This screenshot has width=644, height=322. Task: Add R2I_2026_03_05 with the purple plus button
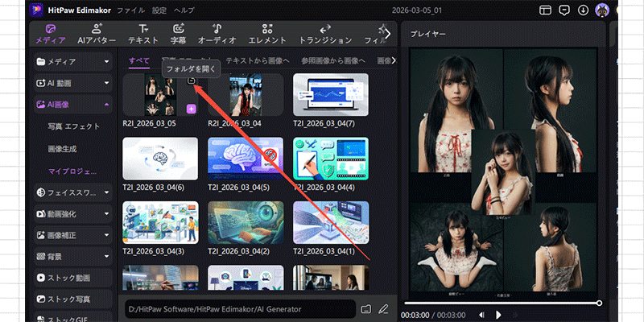[191, 109]
